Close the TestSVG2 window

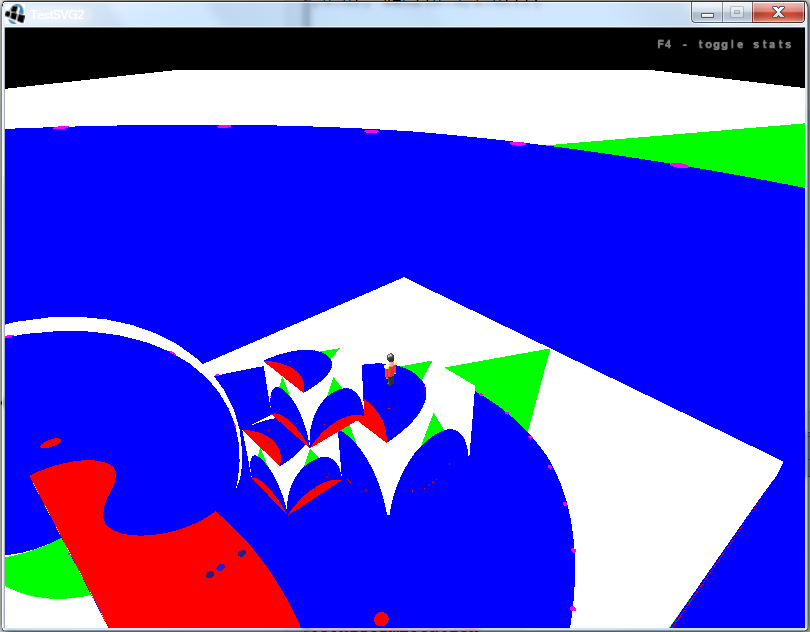[778, 13]
